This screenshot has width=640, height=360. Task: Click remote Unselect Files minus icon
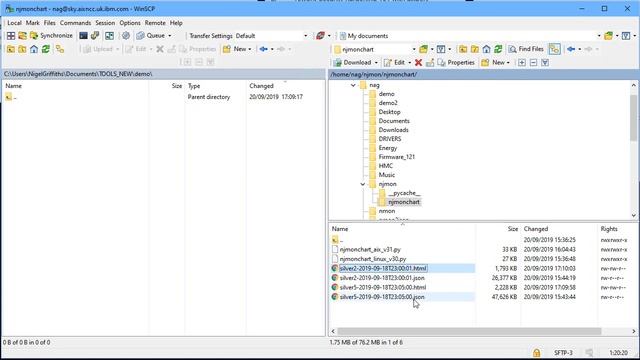click(x=533, y=62)
